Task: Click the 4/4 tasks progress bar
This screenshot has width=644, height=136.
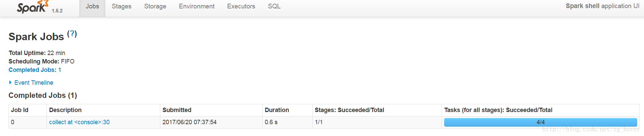Action: [x=540, y=122]
